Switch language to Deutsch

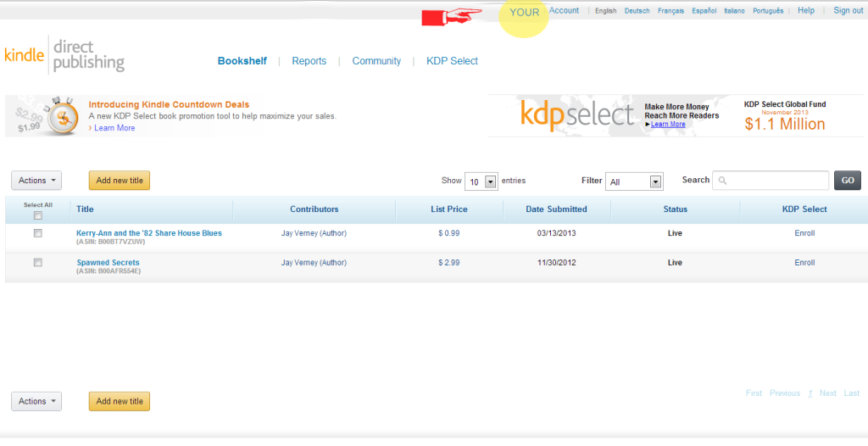[637, 10]
